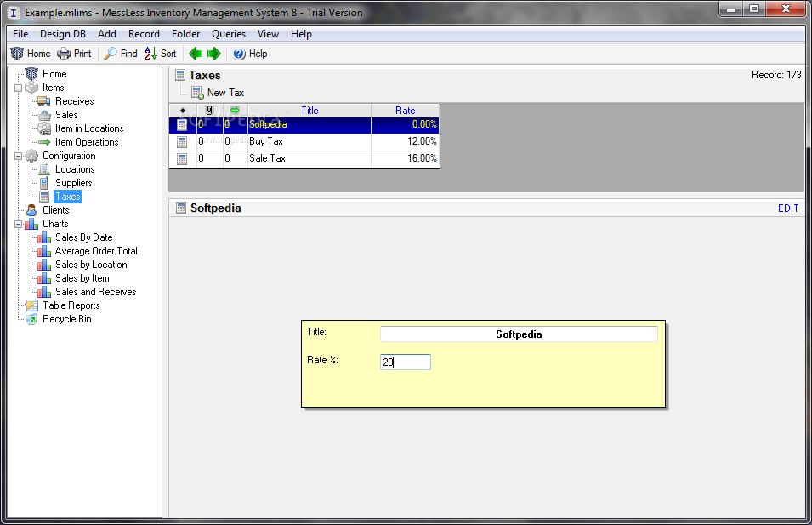Click the Home shield icon in toolbar
Image resolution: width=812 pixels, height=525 pixels.
pos(17,54)
